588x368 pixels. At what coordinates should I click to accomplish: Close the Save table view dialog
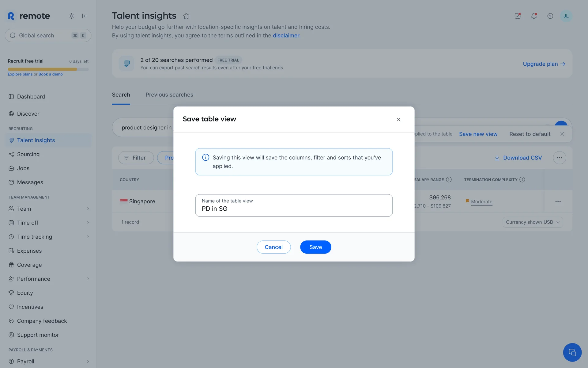pyautogui.click(x=398, y=120)
